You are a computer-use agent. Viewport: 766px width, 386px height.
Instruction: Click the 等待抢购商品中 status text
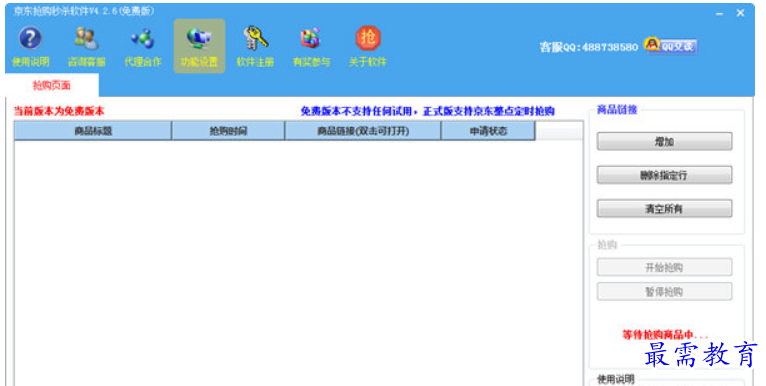point(665,335)
